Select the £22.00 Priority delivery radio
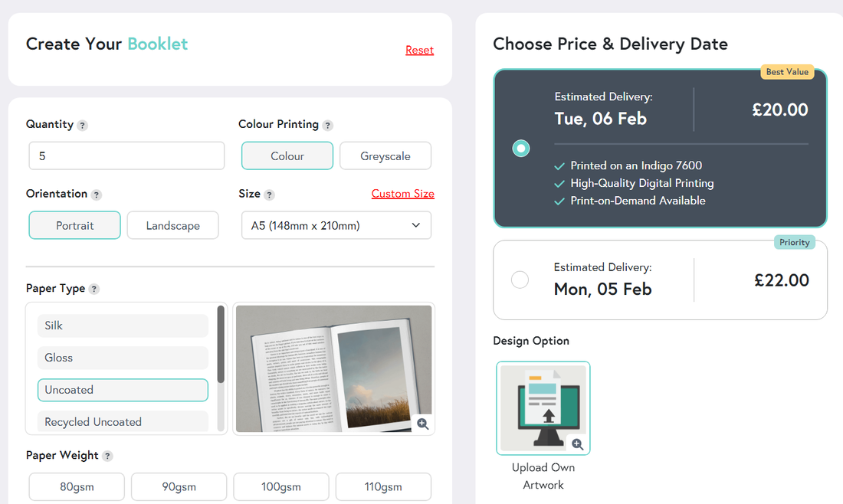Viewport: 843px width, 504px height. (x=520, y=280)
